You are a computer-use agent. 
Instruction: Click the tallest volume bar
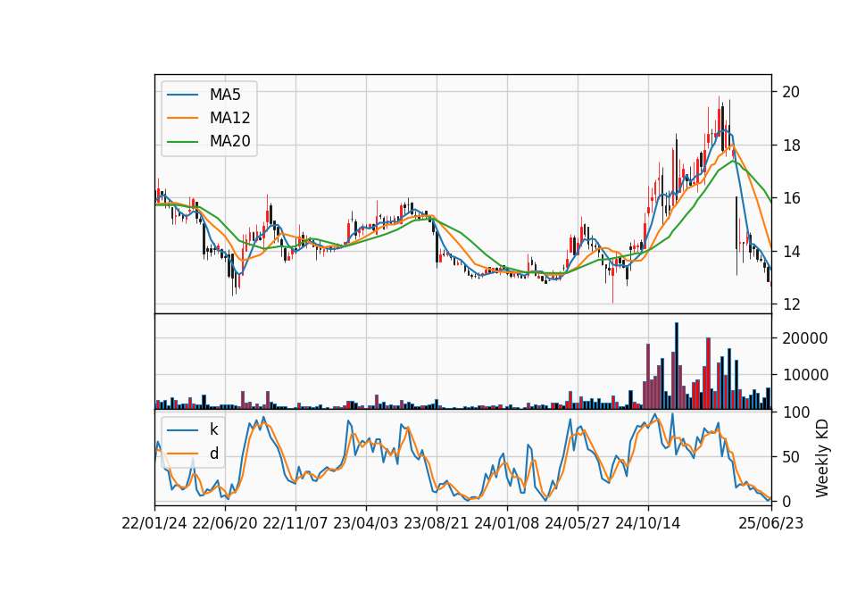677,366
